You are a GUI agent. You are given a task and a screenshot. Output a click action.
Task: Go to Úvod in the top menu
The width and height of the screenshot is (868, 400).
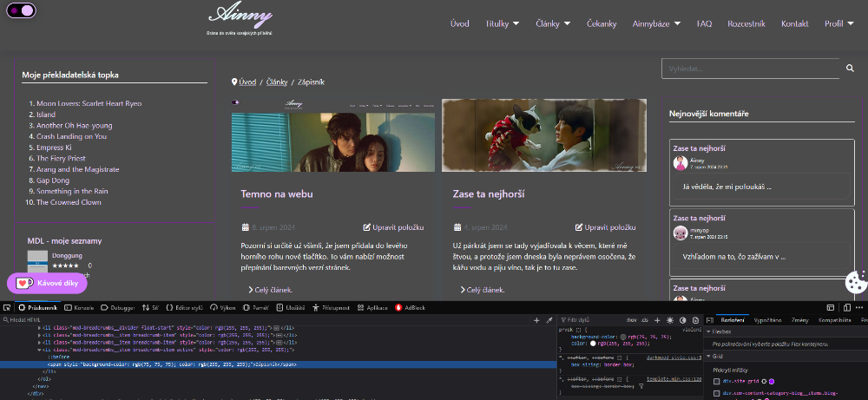point(459,23)
